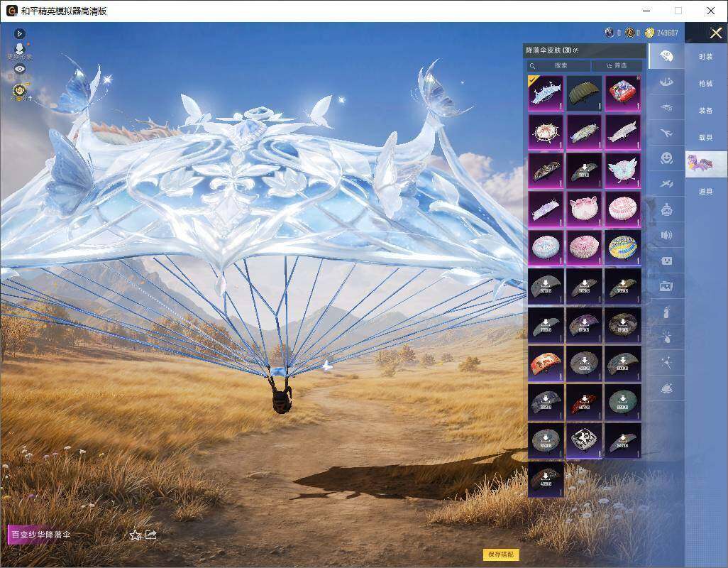Open the smiley emote category icon
Image resolution: width=728 pixels, height=568 pixels.
[666, 158]
